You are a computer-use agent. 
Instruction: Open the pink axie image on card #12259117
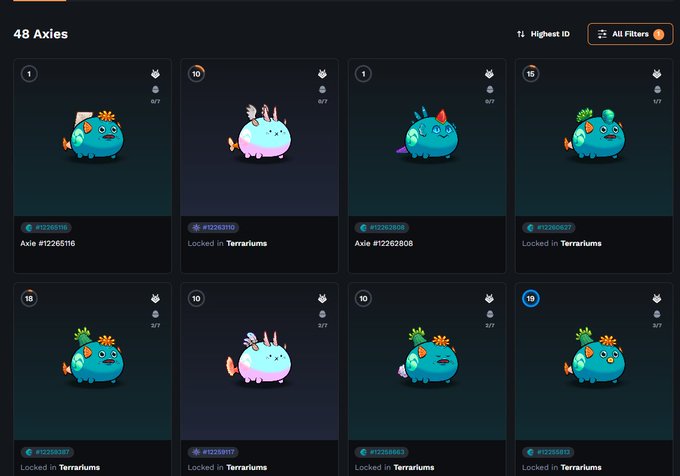pos(259,358)
